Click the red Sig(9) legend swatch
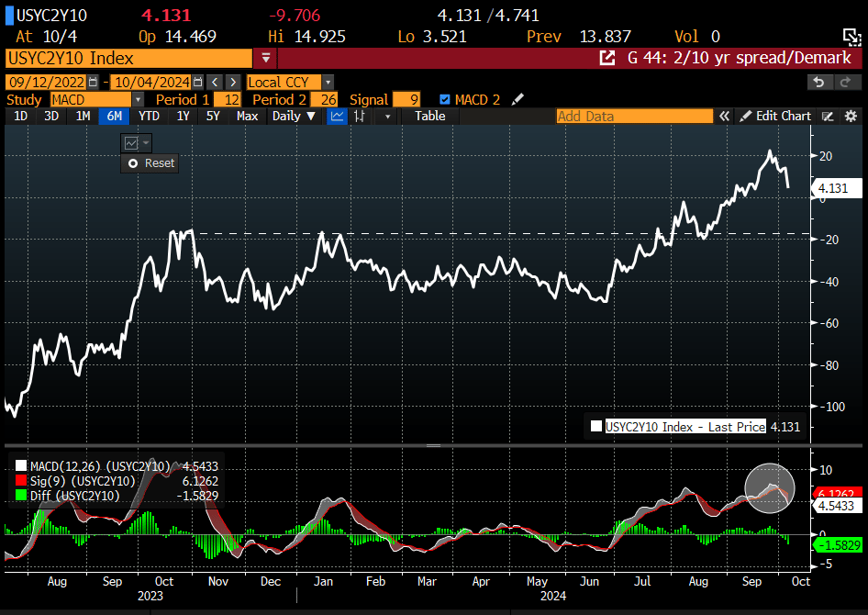 click(21, 481)
